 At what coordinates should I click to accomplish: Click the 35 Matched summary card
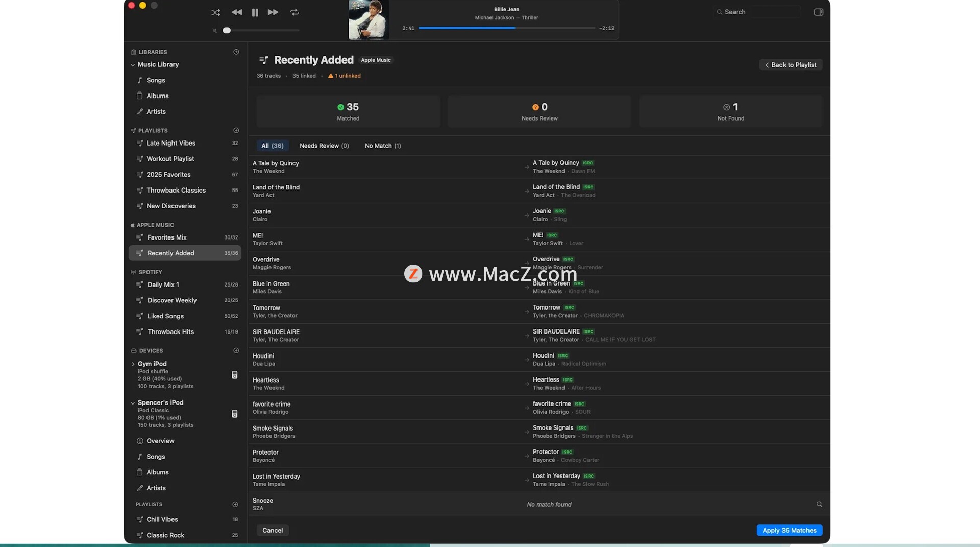(x=348, y=111)
